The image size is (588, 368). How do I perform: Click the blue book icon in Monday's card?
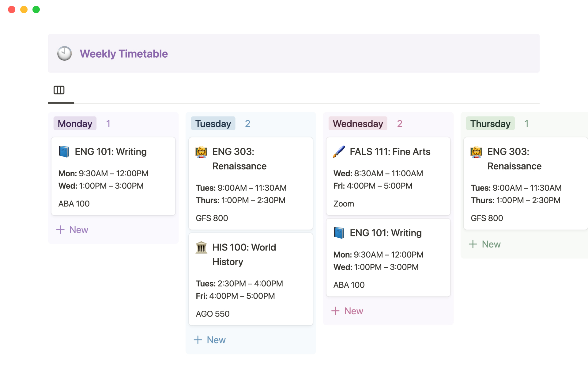[64, 151]
